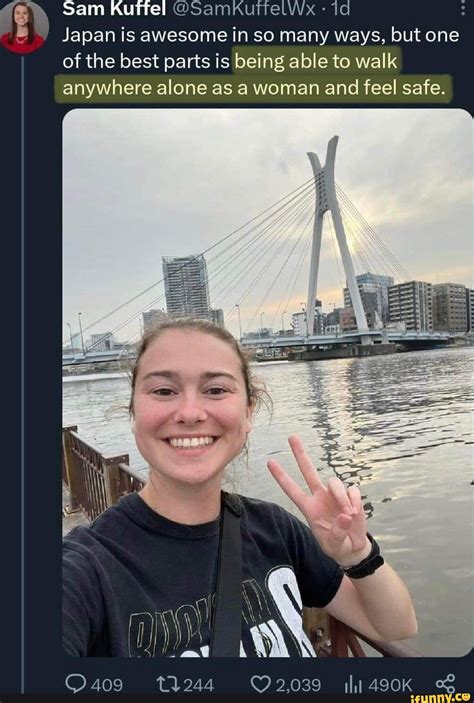Open Sam Kuffel's profile avatar picture
474x703 pixels.
point(23,27)
